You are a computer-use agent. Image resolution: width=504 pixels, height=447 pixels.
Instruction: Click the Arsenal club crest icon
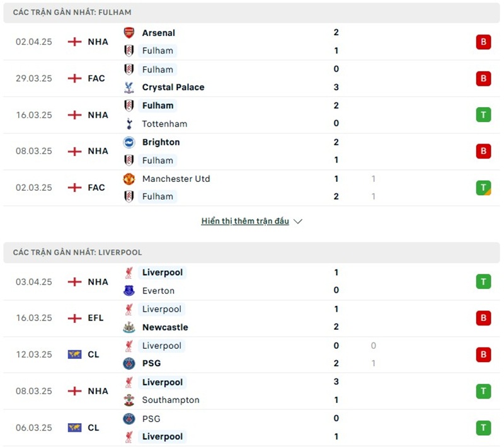(x=129, y=33)
